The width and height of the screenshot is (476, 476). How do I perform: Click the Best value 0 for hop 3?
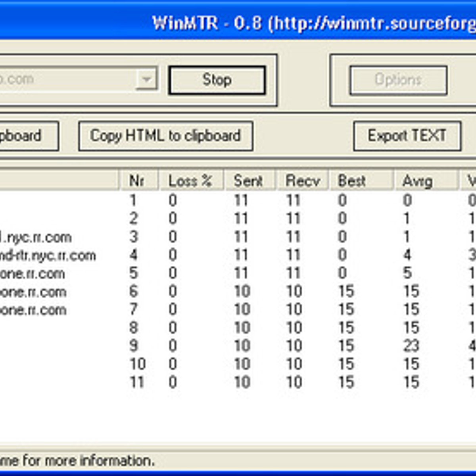tap(342, 237)
